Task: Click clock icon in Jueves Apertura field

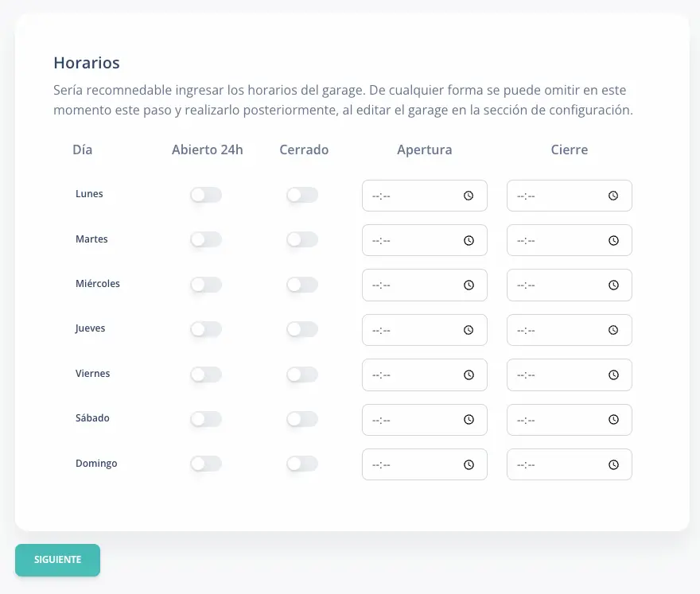Action: point(469,330)
